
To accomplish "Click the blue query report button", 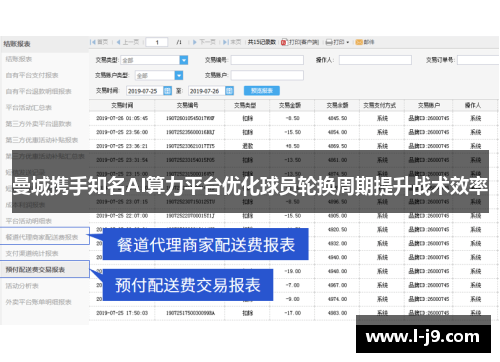I will pos(262,91).
